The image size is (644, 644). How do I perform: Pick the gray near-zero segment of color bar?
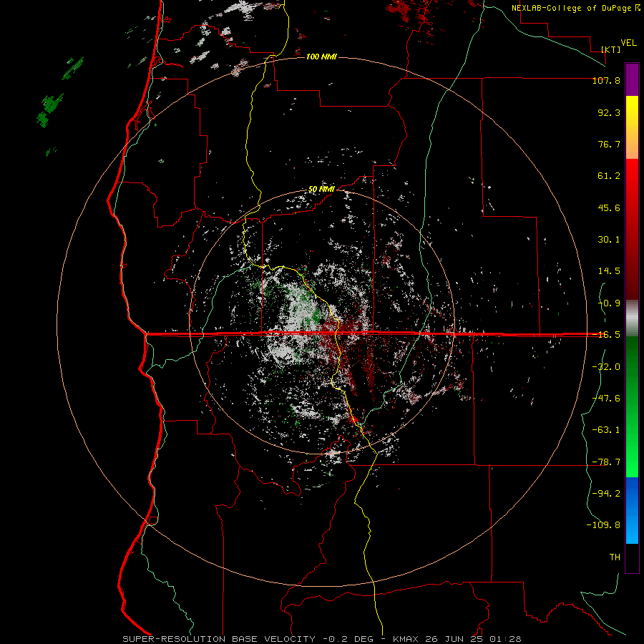[632, 318]
